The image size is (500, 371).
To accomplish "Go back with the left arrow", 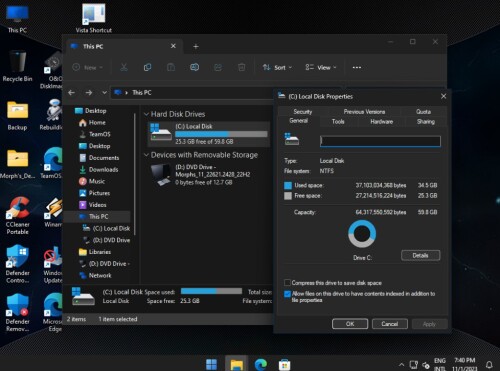I will (71, 92).
